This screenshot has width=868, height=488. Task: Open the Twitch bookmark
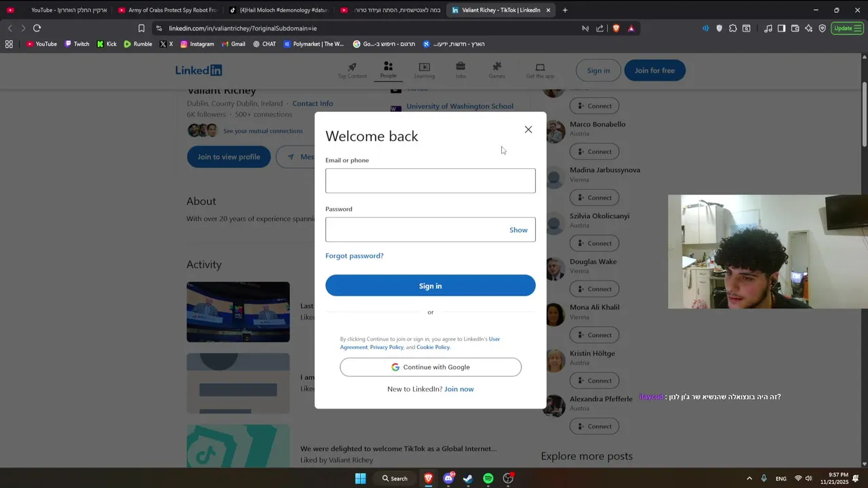point(77,44)
